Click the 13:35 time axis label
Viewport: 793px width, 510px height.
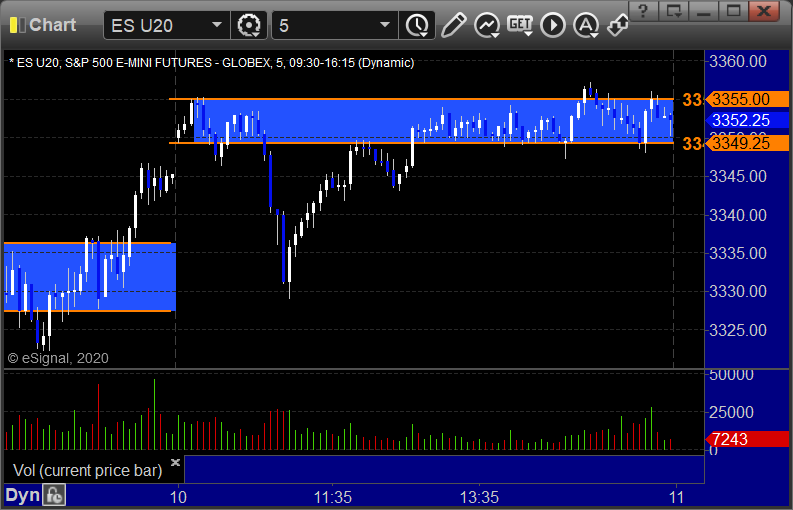[x=479, y=497]
